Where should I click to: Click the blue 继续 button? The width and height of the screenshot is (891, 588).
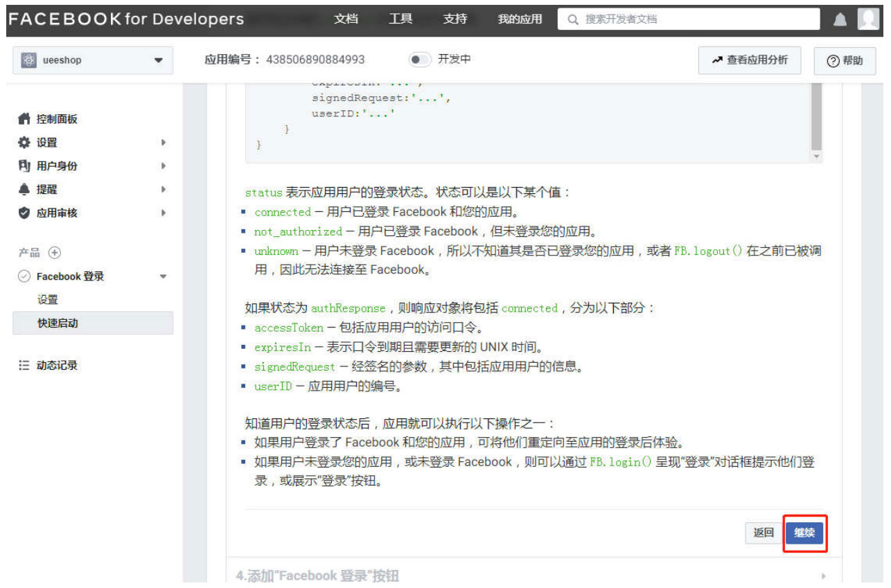click(804, 533)
